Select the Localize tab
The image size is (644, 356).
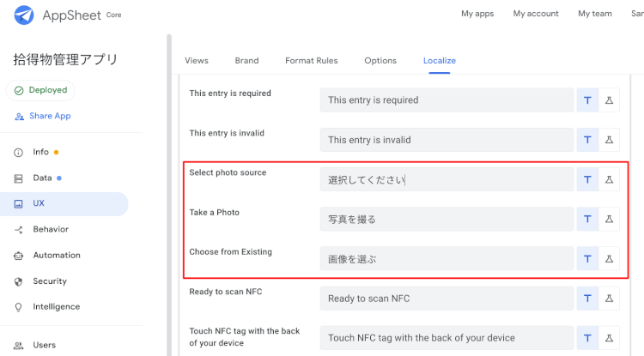tap(440, 61)
